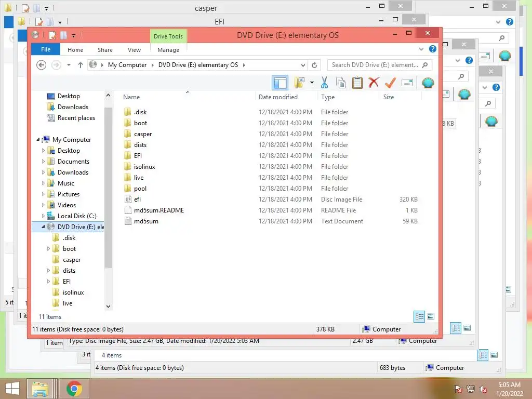Expand Documents in navigation tree
The width and height of the screenshot is (532, 399).
click(x=43, y=162)
